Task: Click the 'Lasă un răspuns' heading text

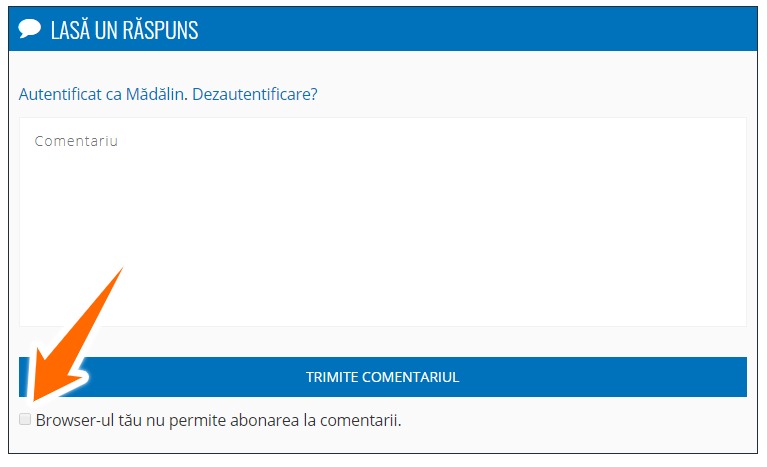Action: 125,29
